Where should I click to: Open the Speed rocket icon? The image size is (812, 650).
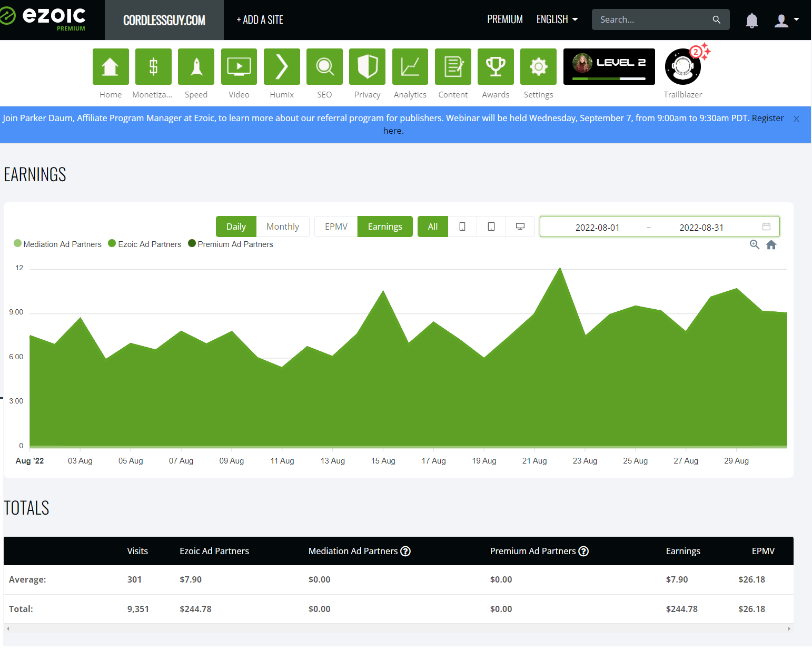pos(196,66)
